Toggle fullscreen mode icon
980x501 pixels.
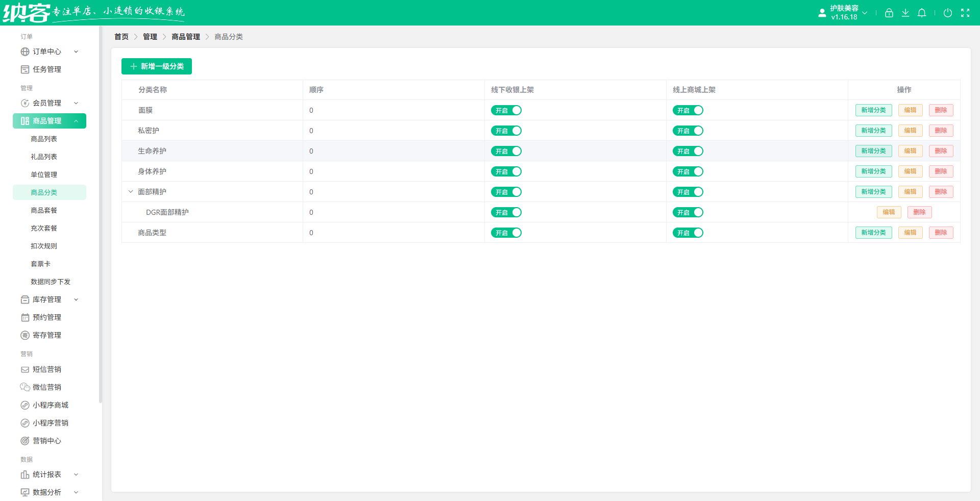[965, 13]
